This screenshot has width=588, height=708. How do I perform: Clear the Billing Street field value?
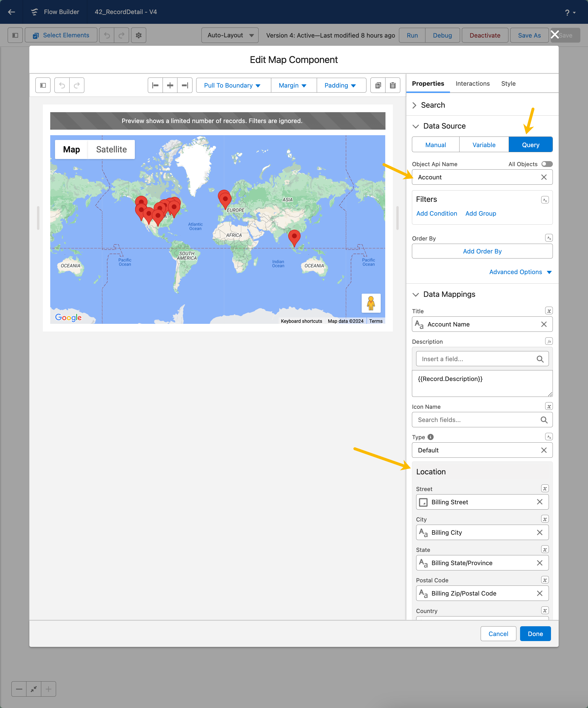click(x=539, y=502)
